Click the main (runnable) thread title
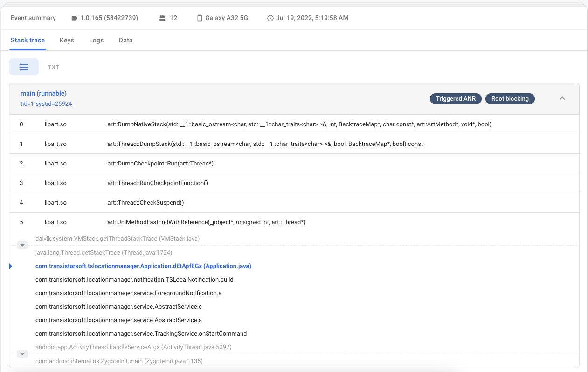Viewport: 588px width, 372px height. pos(43,93)
